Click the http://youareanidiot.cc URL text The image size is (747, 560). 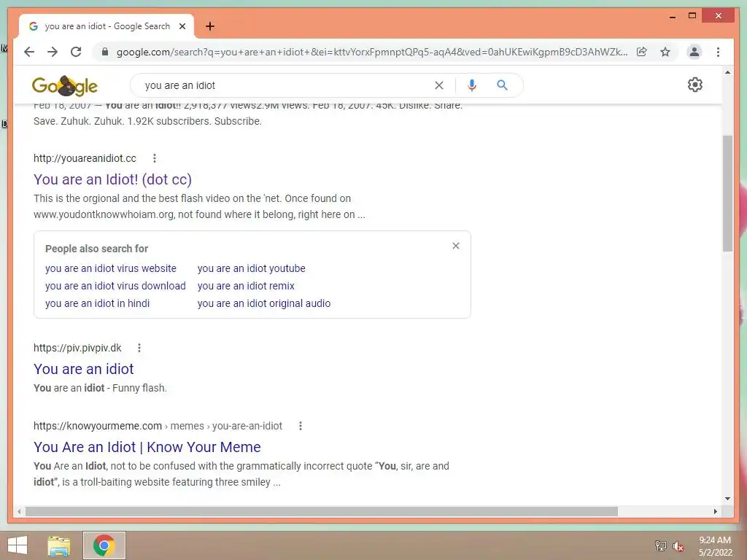85,158
